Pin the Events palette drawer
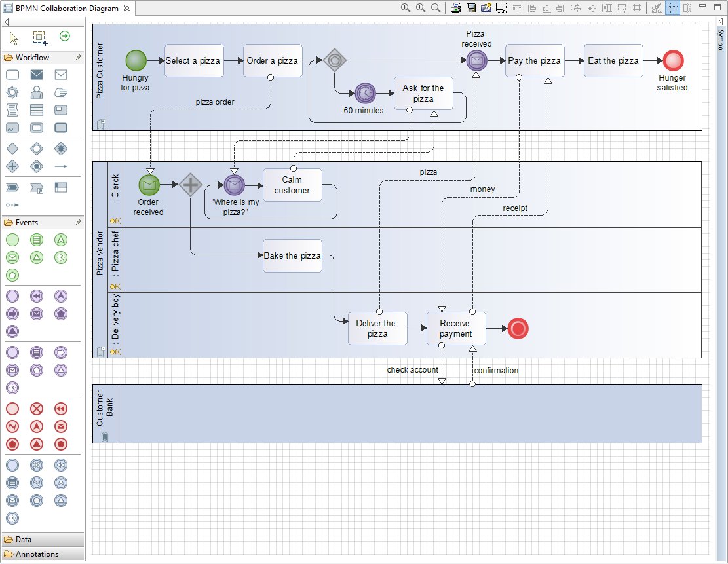Screen dimensions: 728x564 pos(79,222)
